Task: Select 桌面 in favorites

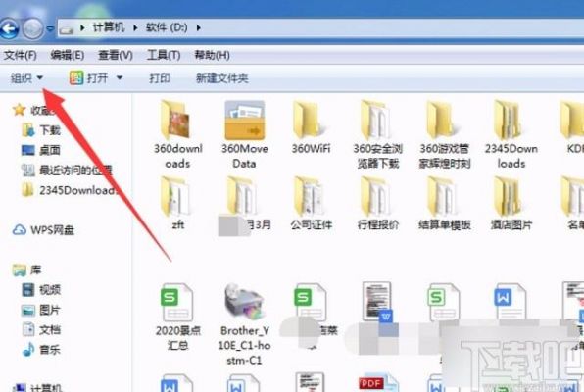Action: [x=41, y=150]
